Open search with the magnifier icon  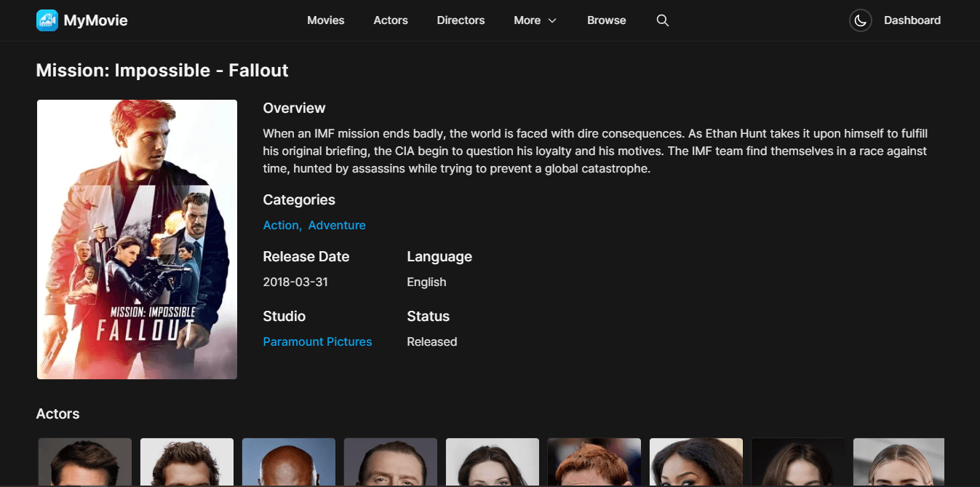tap(663, 20)
